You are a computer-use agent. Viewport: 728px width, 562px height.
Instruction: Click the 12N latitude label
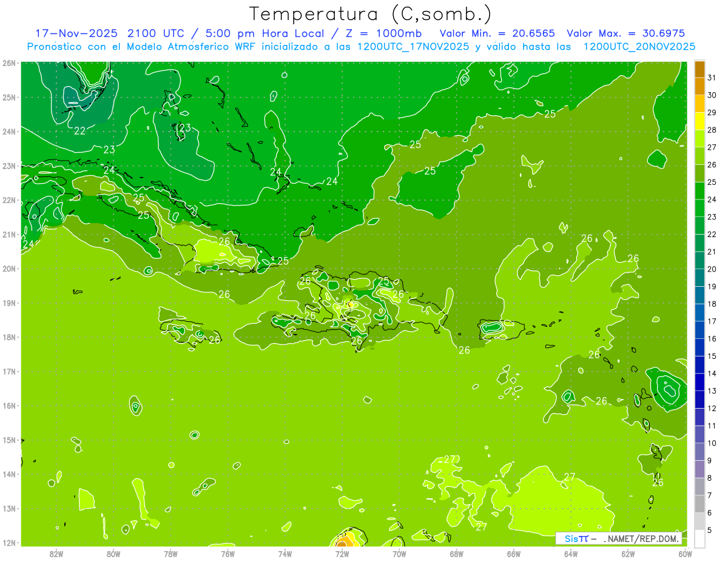(8, 543)
